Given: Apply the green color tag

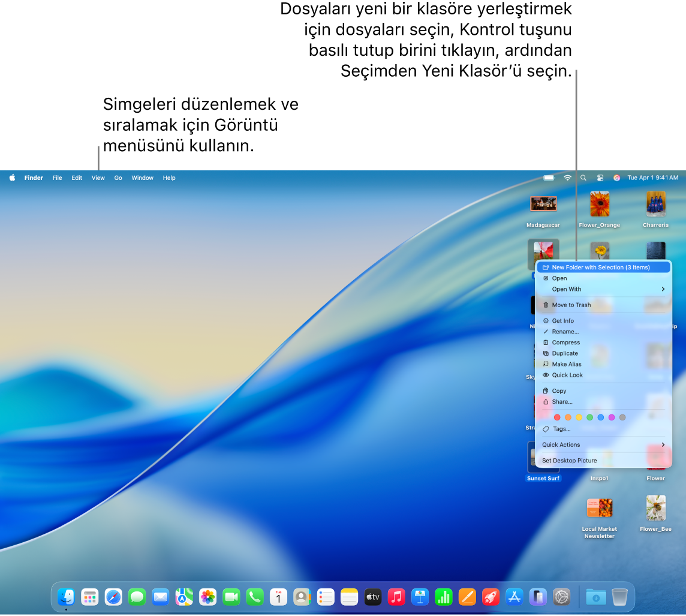Looking at the screenshot, I should coord(589,417).
